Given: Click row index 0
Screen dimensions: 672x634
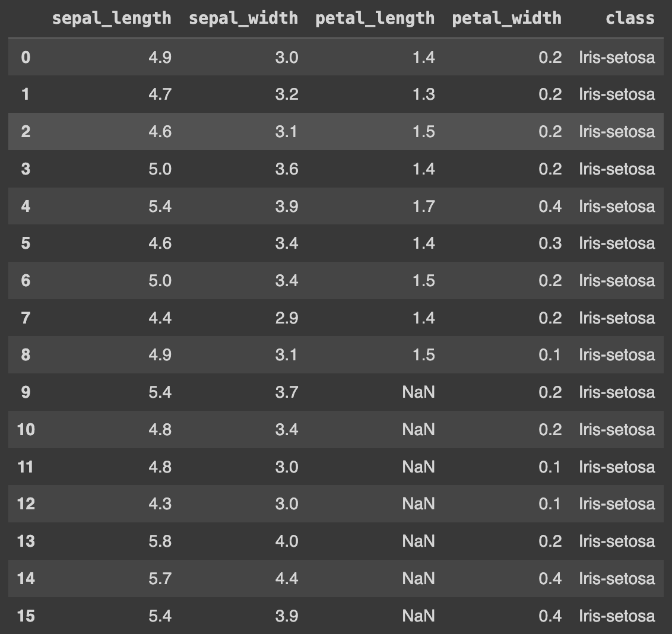Looking at the screenshot, I should [26, 57].
